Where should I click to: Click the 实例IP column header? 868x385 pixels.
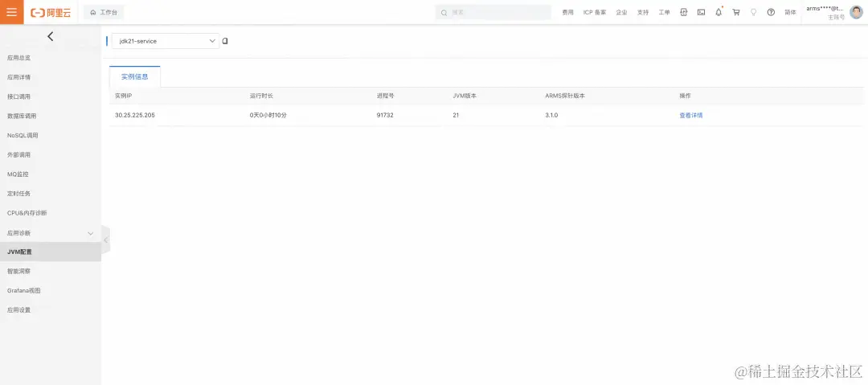coord(123,96)
